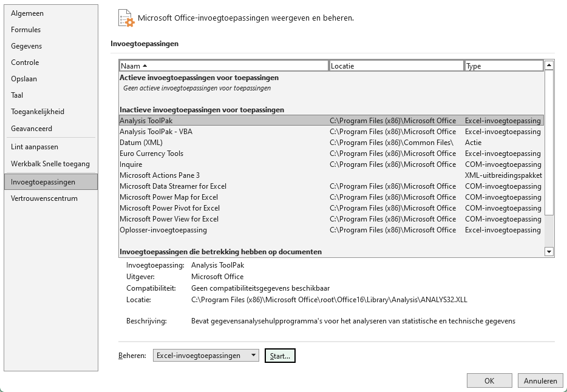This screenshot has height=392, width=567.
Task: Open Lint aanpassen settings
Action: [x=50, y=147]
